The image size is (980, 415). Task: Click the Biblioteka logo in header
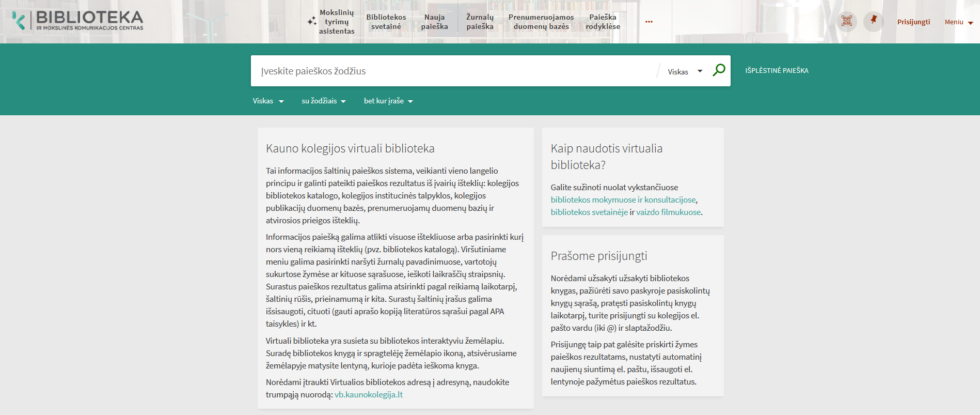coord(78,21)
